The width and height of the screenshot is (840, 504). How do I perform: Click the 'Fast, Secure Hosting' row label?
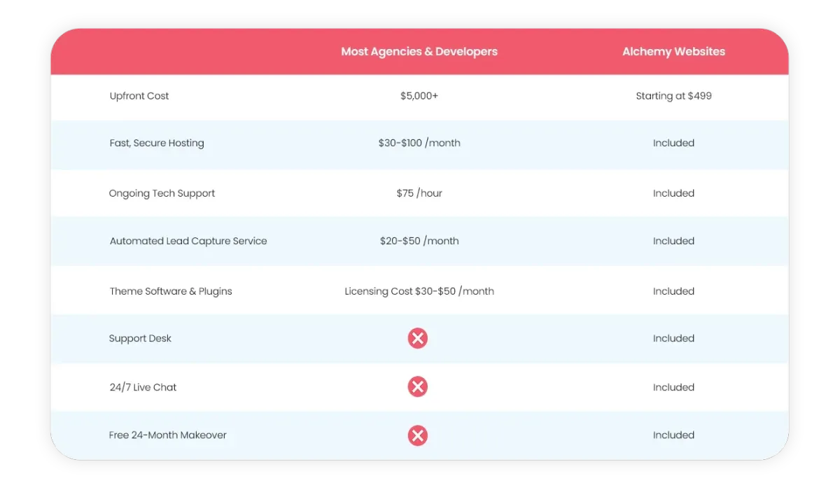(x=157, y=143)
